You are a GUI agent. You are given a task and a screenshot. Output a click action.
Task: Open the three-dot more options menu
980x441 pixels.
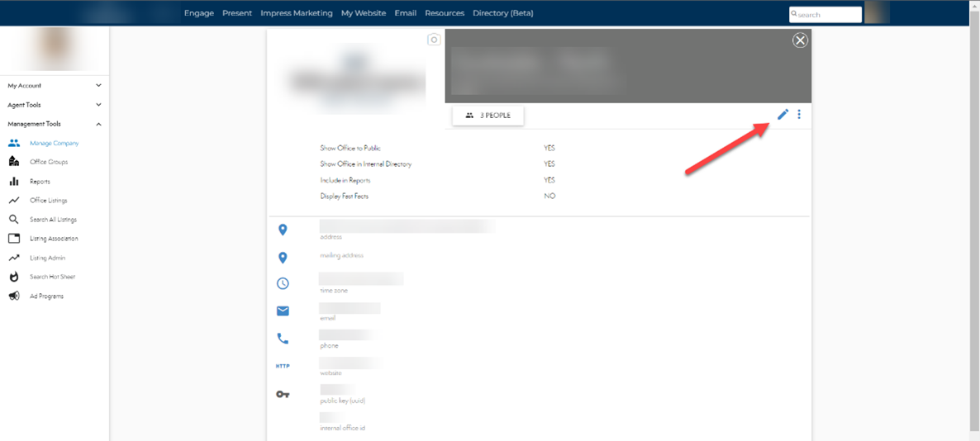(x=799, y=115)
